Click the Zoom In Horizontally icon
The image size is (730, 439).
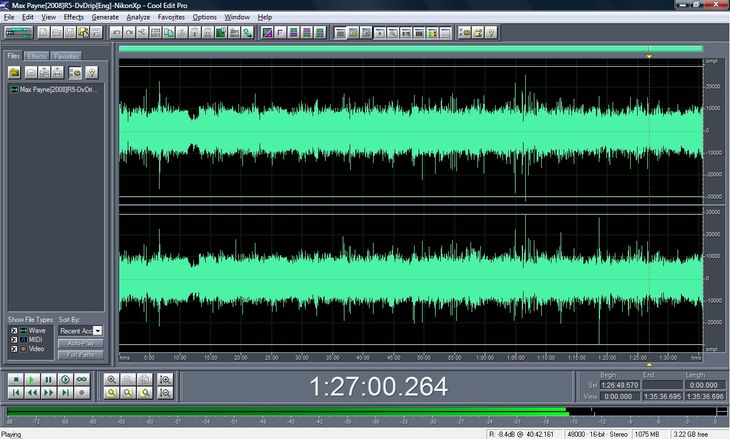111,379
